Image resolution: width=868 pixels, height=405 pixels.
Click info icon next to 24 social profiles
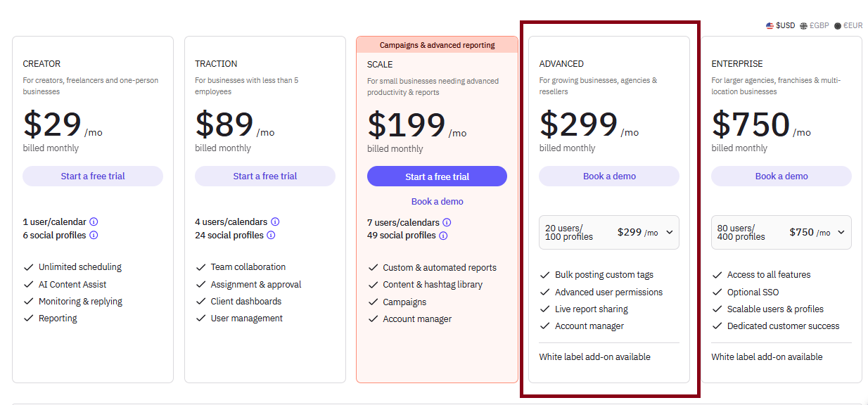pos(271,236)
